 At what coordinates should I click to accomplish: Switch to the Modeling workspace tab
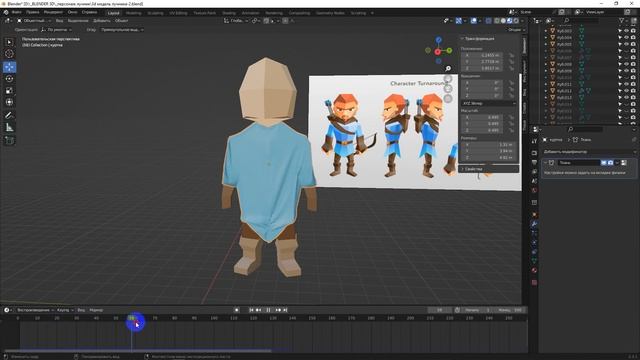[x=133, y=13]
